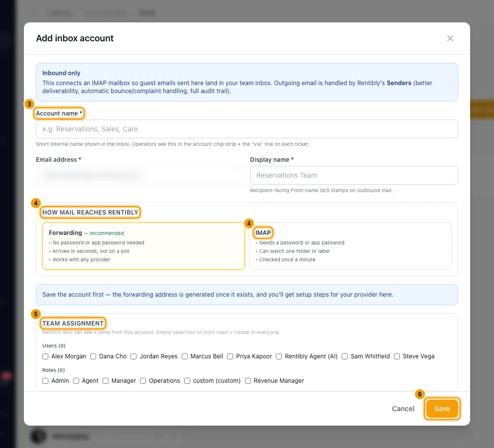Click the 'Add inbox account' dialog title

[75, 38]
